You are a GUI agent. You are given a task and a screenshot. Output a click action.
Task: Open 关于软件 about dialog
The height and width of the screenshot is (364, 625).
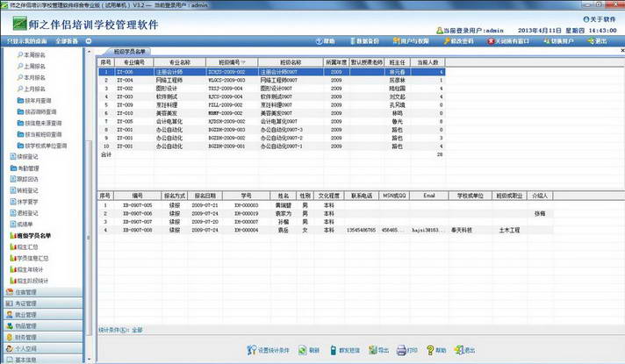(600, 19)
